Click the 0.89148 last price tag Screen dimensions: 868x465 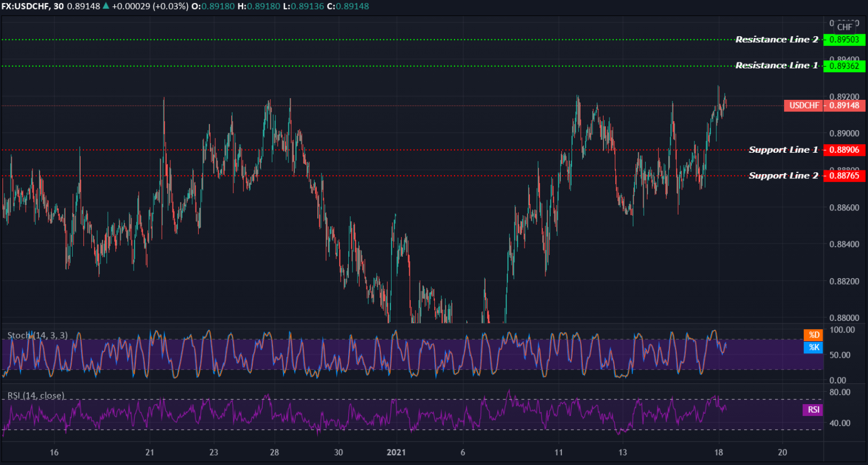(844, 105)
